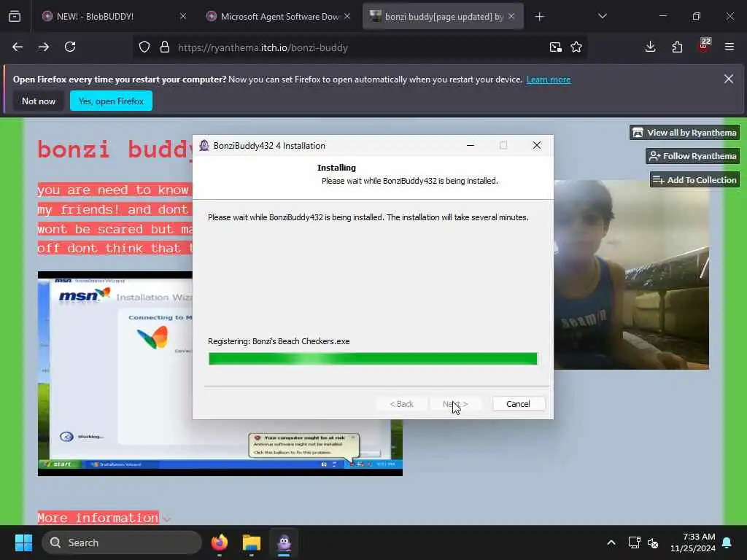
Task: Open picture-in-picture icon in address bar
Action: [555, 47]
